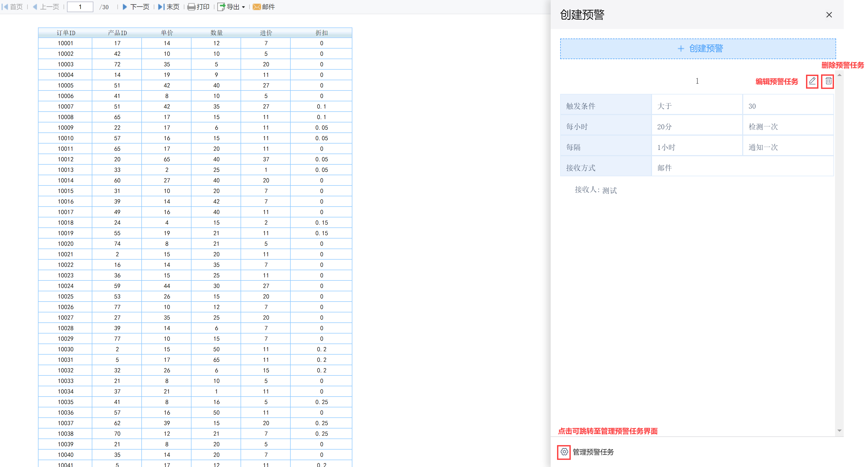Image resolution: width=868 pixels, height=467 pixels.
Task: Send report by email (邮件)
Action: tap(264, 7)
